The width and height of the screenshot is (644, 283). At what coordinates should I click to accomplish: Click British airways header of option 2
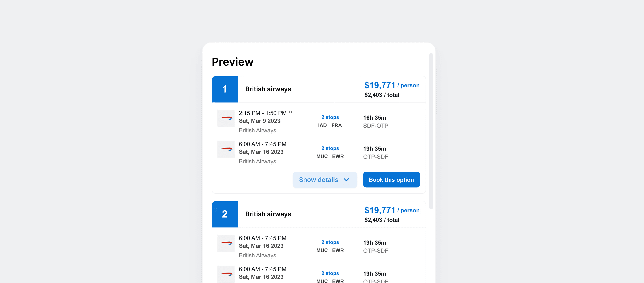click(x=268, y=214)
